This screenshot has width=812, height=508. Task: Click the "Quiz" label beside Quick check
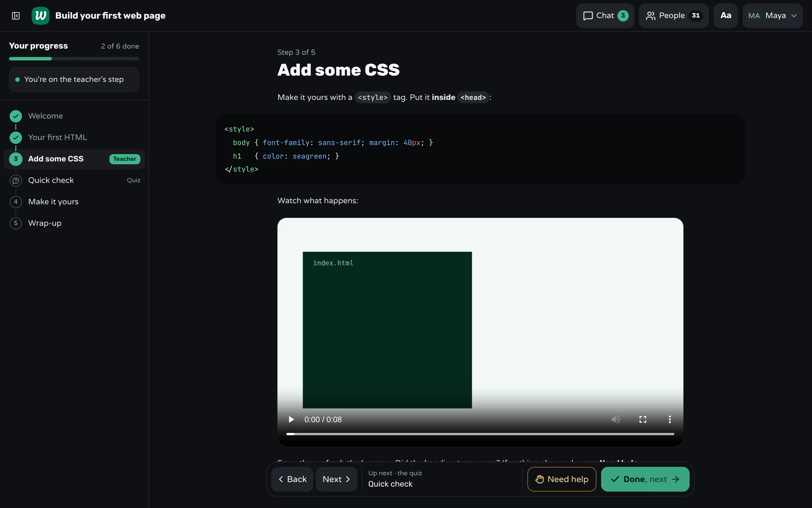click(134, 180)
